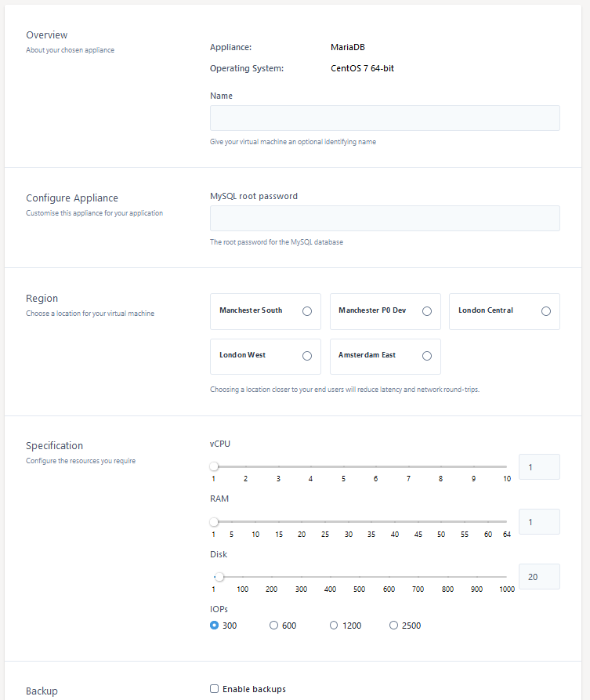Click the vCPU slider handle
The height and width of the screenshot is (700, 590).
tap(213, 466)
